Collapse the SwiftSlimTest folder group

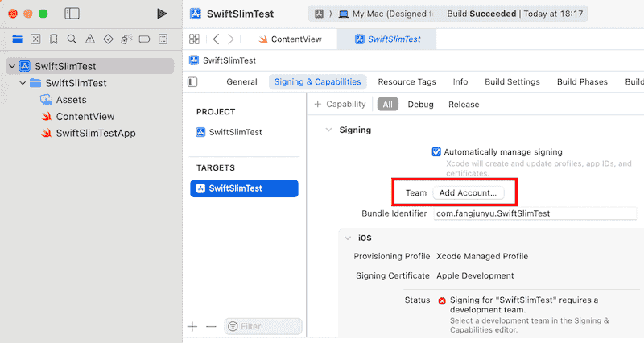23,83
